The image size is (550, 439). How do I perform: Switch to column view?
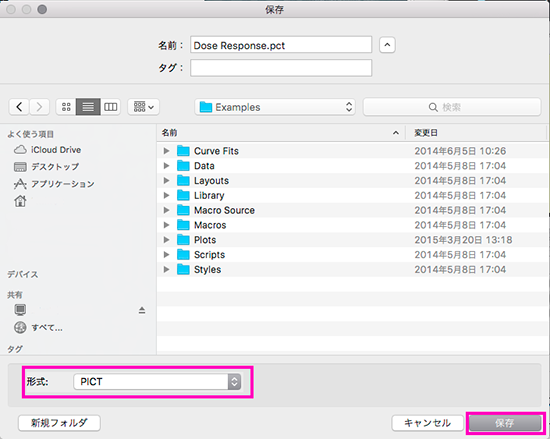110,107
